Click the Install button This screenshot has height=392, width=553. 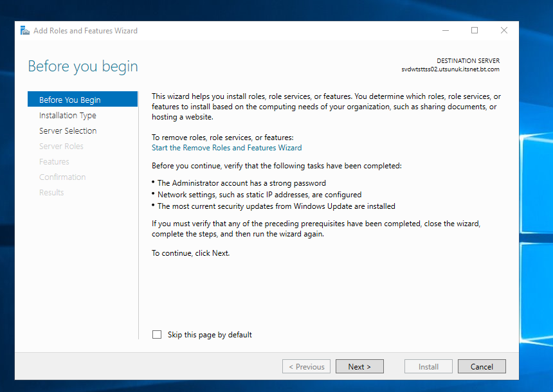pos(428,367)
